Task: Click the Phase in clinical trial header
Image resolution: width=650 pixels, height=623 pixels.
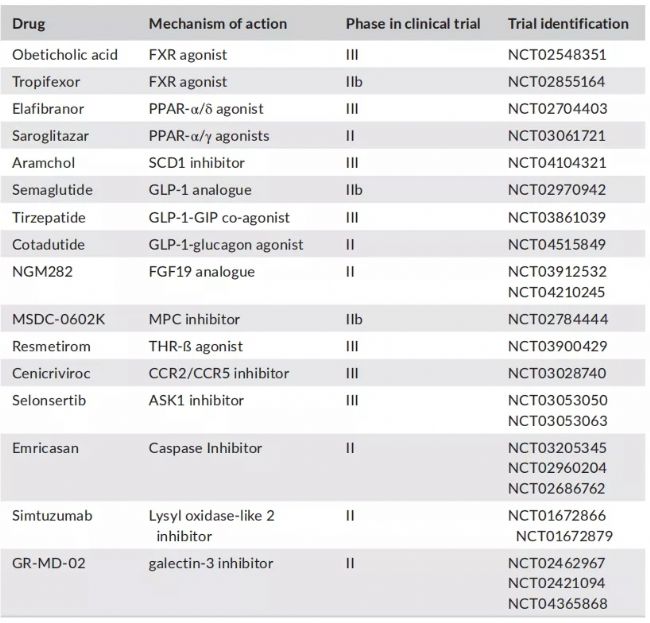Action: pos(413,24)
